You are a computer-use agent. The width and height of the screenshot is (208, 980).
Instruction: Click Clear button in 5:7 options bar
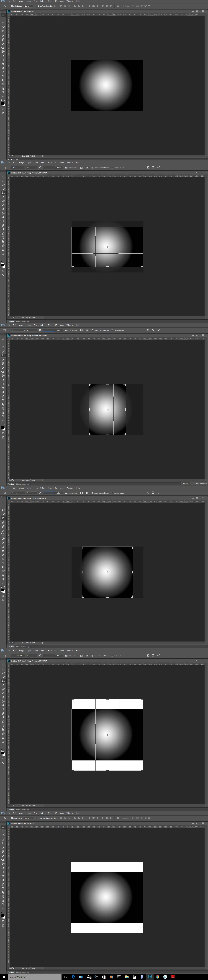tap(59, 330)
